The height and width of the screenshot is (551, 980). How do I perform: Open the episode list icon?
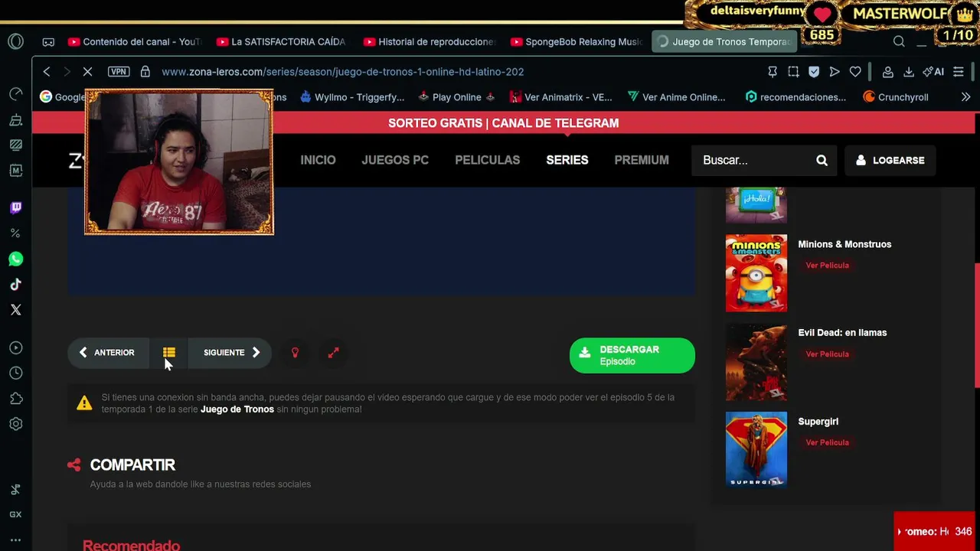tap(169, 353)
